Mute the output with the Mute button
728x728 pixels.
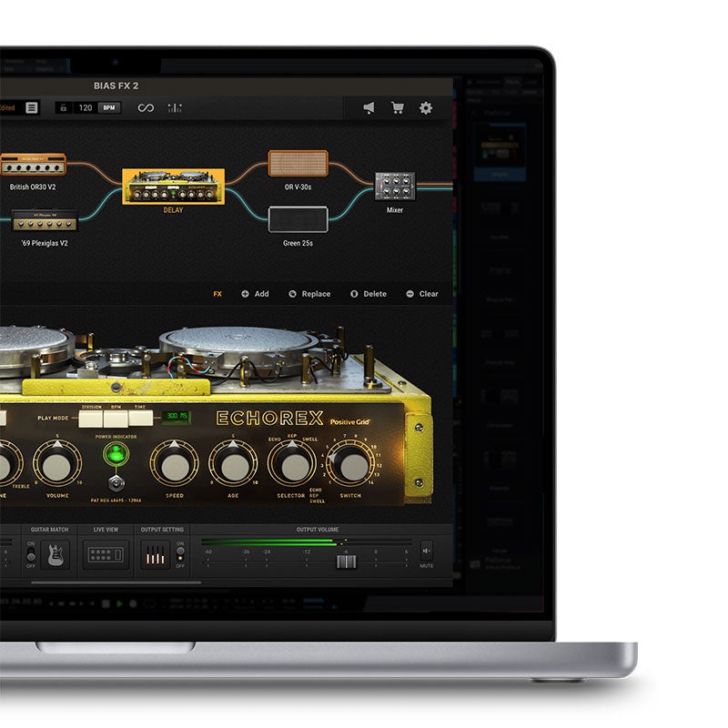click(426, 551)
